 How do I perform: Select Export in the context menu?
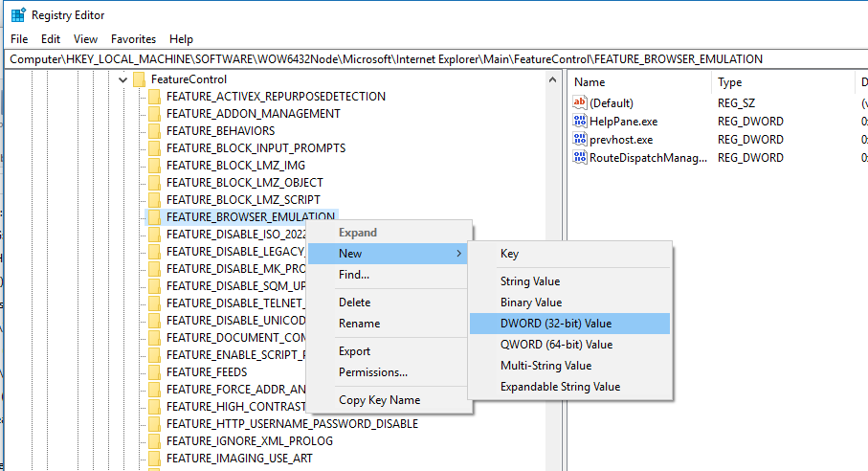coord(389,351)
